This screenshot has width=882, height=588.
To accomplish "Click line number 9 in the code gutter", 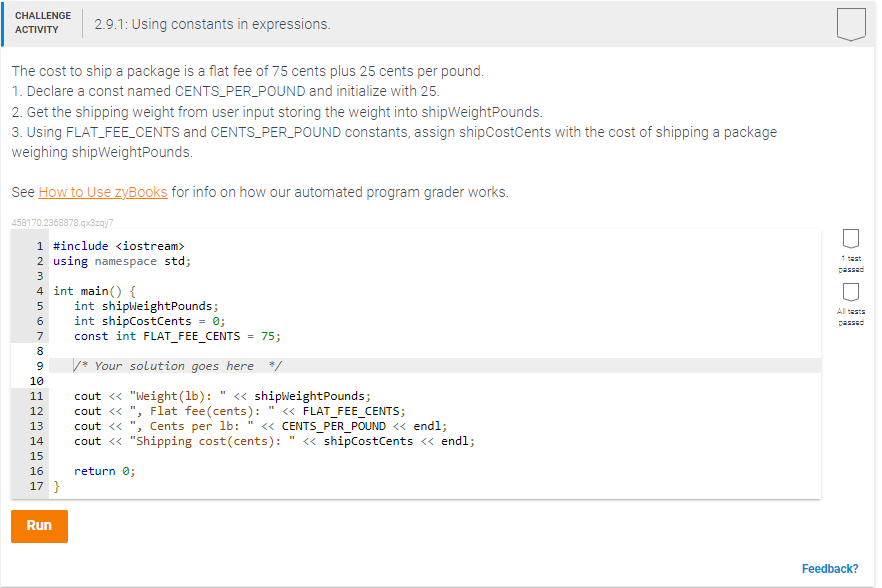I will (39, 365).
